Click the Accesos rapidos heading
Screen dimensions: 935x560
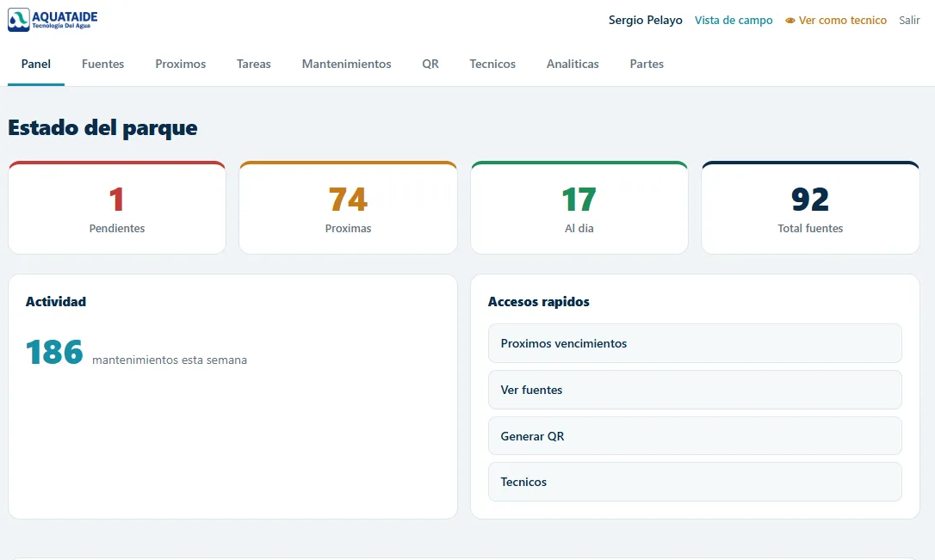[x=538, y=301]
